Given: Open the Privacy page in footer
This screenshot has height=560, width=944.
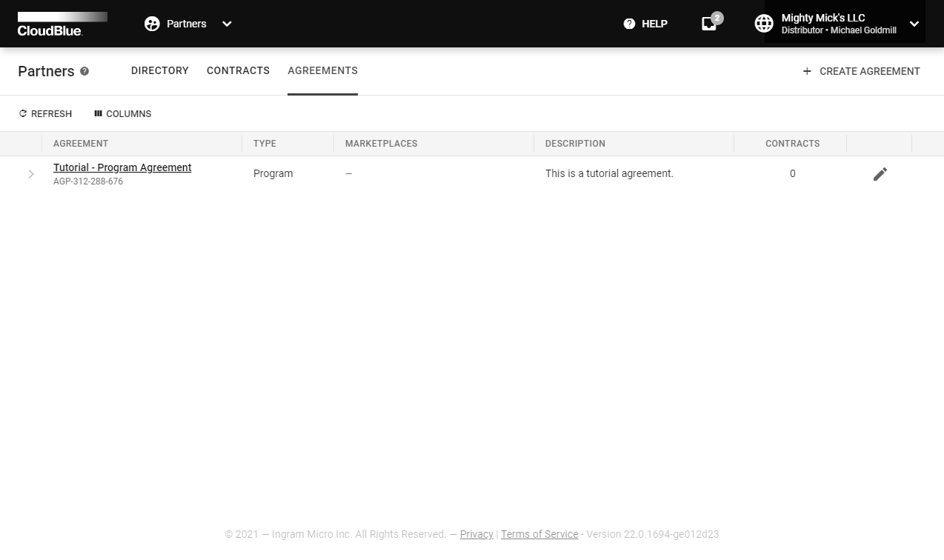Looking at the screenshot, I should tap(476, 534).
